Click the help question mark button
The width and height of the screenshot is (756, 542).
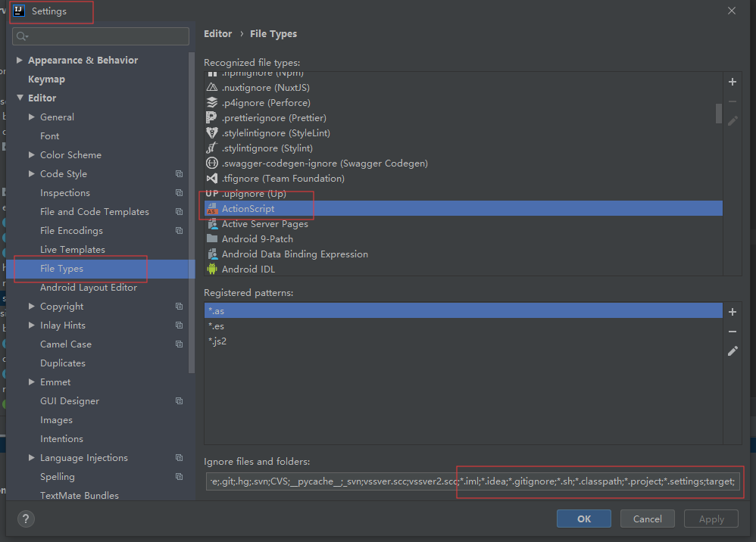tap(26, 519)
